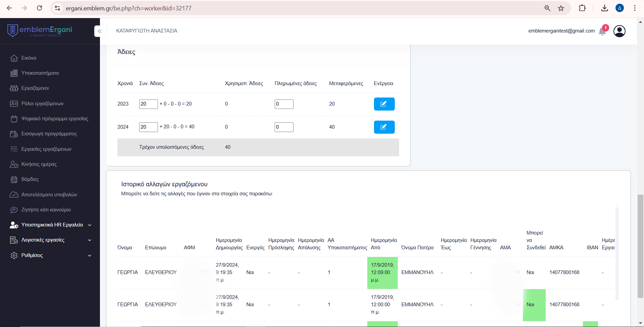This screenshot has width=644, height=327.
Task: Click the emblemErgani logo
Action: (x=40, y=30)
